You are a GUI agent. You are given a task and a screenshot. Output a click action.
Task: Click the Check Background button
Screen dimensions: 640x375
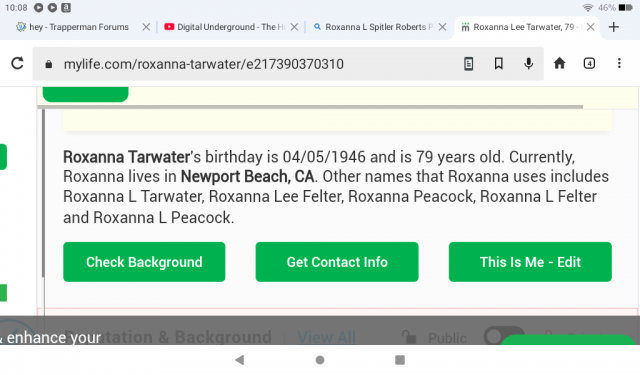click(x=144, y=262)
